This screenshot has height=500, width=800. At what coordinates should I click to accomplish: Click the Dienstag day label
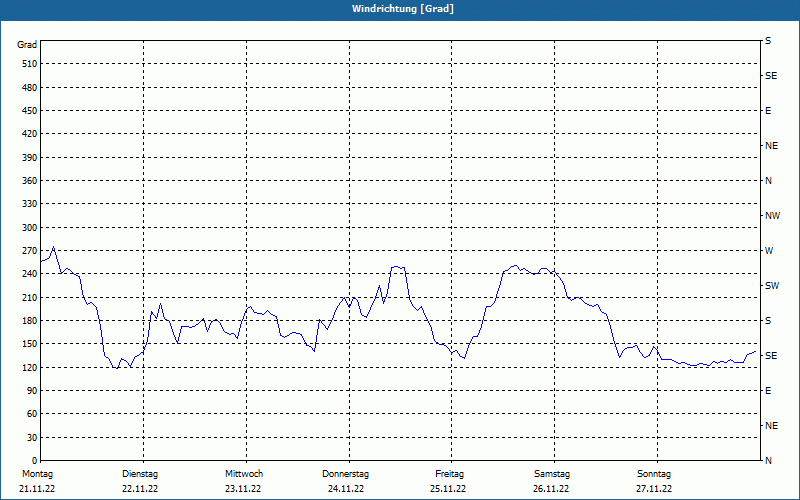click(140, 474)
